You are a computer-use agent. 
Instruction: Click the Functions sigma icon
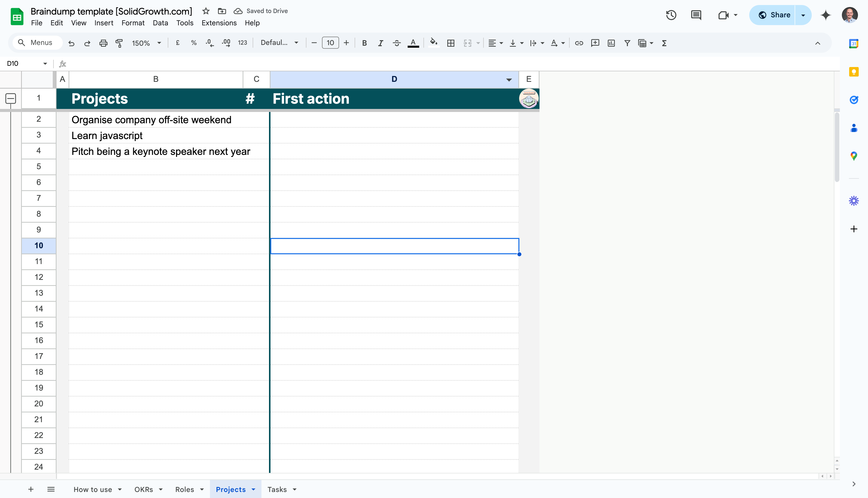point(664,43)
